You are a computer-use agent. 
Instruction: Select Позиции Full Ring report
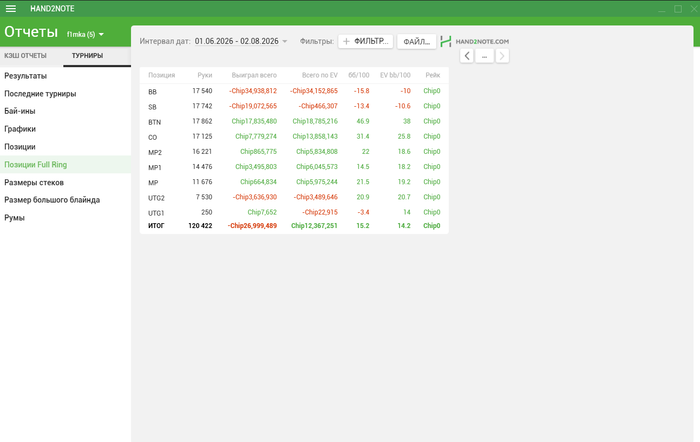pos(65,164)
